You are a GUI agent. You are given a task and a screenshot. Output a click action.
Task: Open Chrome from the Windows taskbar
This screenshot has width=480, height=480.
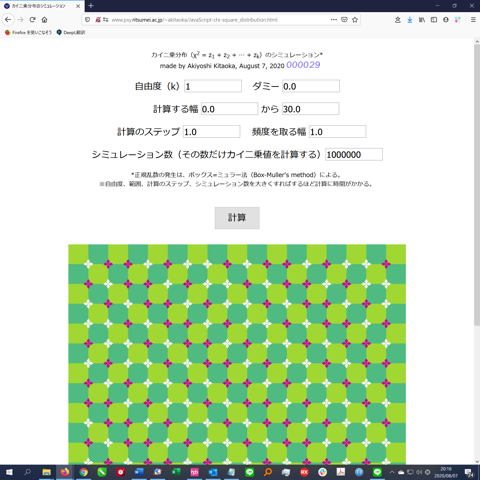point(84,472)
